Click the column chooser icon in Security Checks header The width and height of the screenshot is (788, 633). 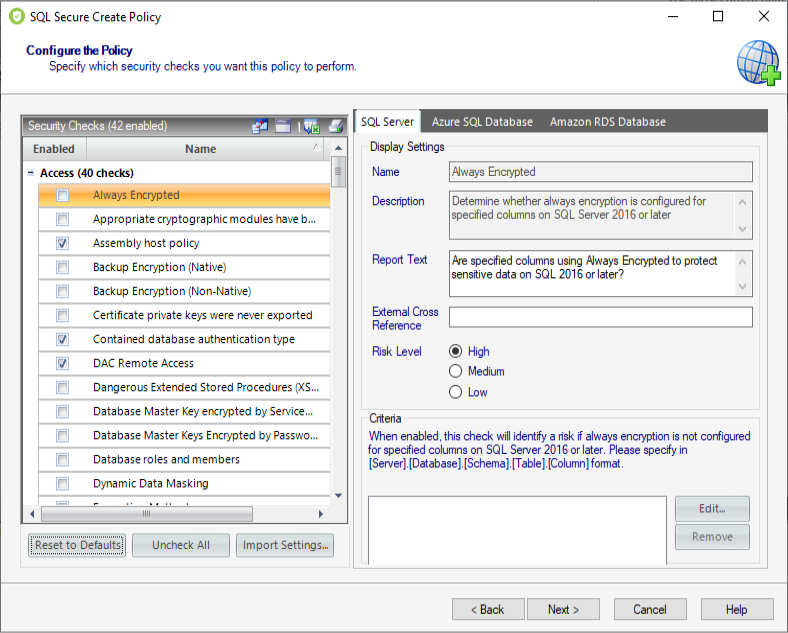click(x=283, y=126)
